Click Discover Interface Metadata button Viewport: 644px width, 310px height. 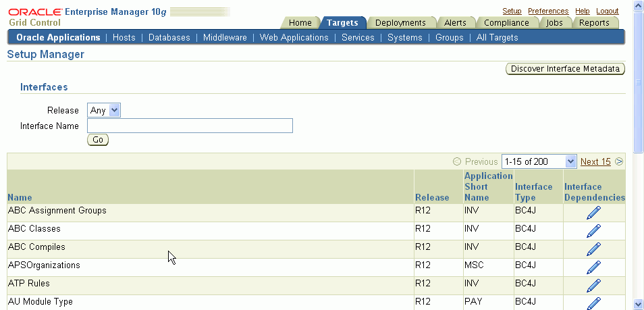click(x=565, y=69)
